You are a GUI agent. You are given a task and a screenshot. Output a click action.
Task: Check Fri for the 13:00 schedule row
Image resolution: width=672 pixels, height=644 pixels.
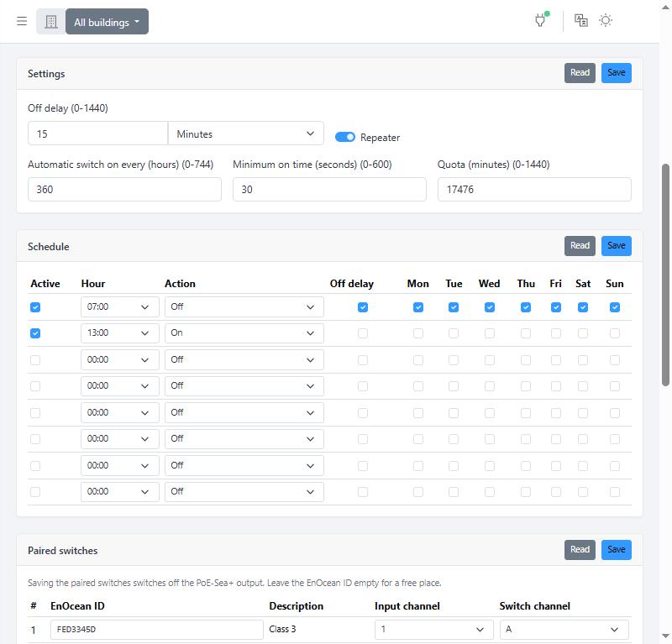coord(556,333)
